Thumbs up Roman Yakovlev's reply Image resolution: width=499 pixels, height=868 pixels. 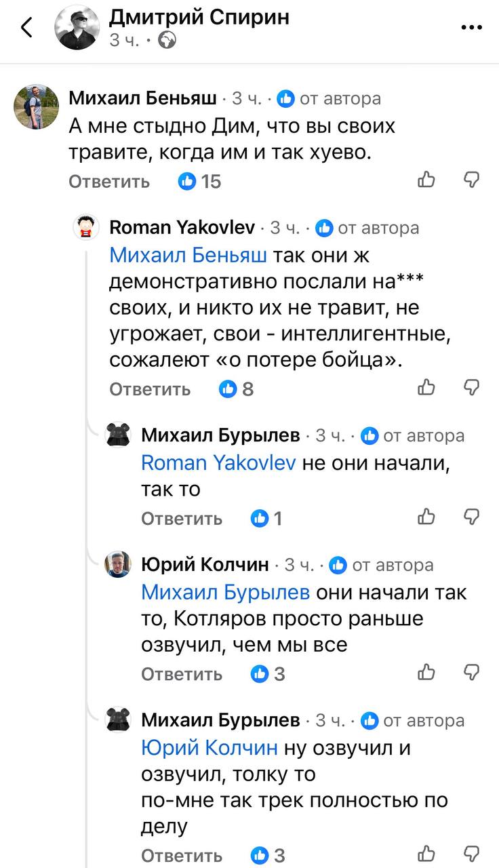pyautogui.click(x=426, y=387)
